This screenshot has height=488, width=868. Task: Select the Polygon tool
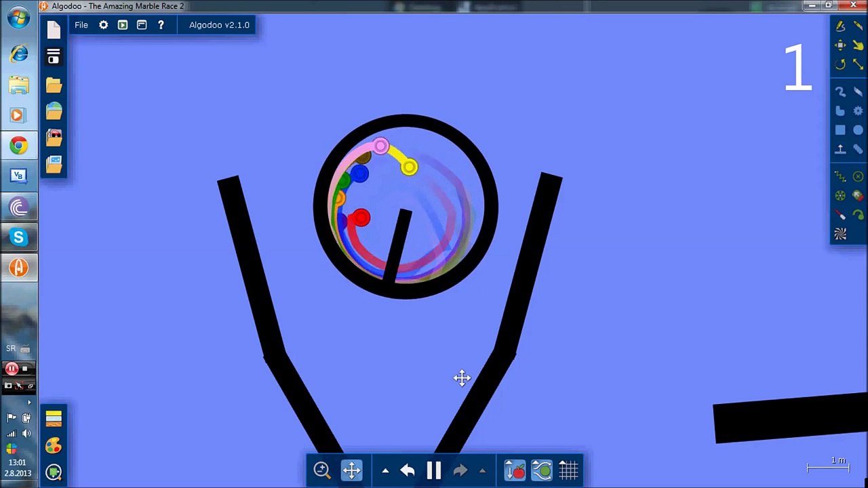point(840,110)
